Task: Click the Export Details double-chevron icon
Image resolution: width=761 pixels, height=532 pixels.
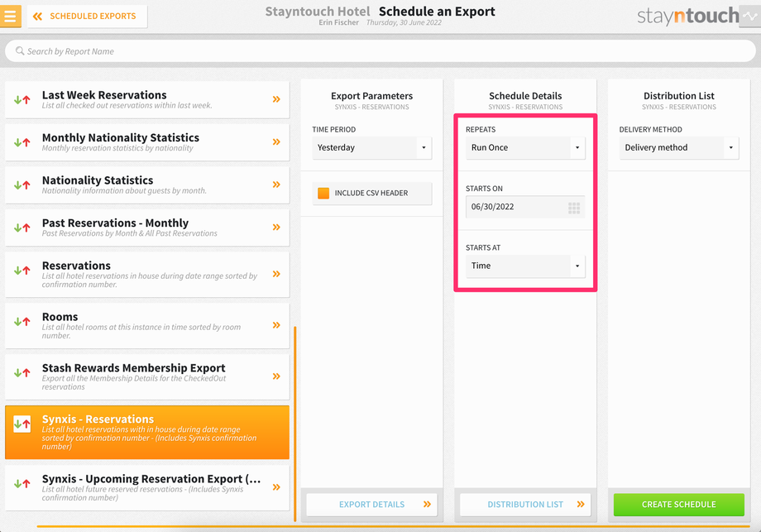Action: pos(427,505)
